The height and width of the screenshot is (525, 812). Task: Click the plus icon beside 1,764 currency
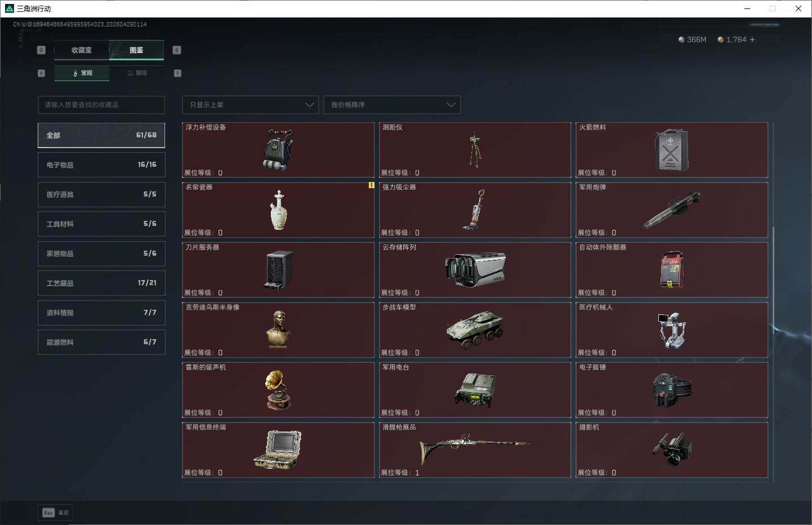(752, 39)
